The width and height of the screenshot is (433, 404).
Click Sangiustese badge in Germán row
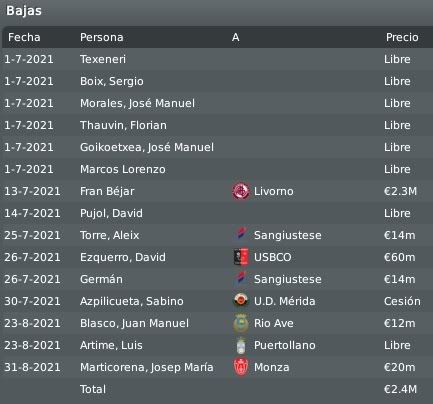tap(241, 279)
